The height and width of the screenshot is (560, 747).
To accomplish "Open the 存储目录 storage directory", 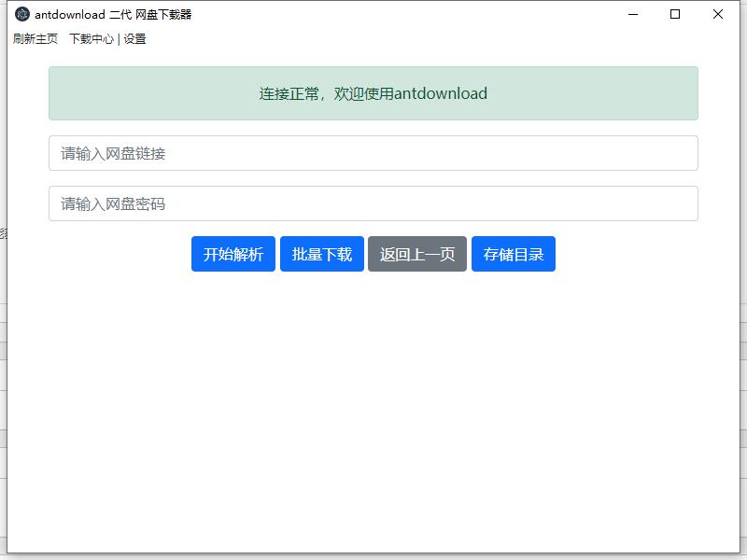I will click(x=513, y=253).
